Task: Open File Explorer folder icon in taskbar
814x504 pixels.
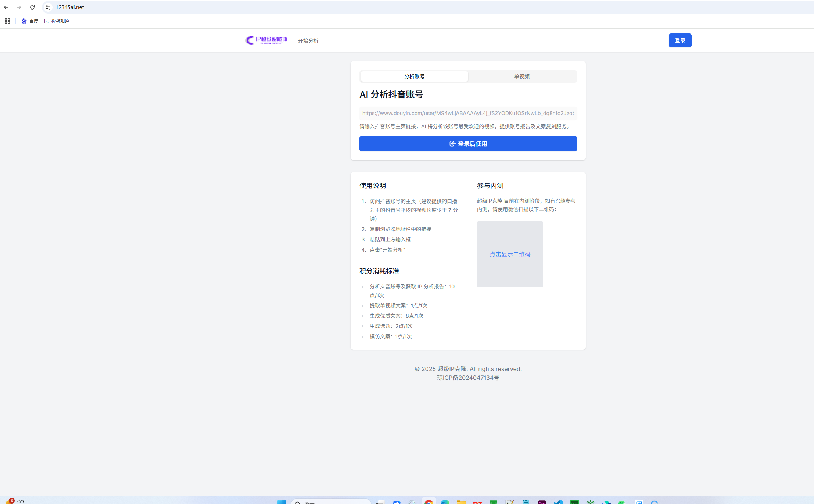Action: click(x=461, y=501)
